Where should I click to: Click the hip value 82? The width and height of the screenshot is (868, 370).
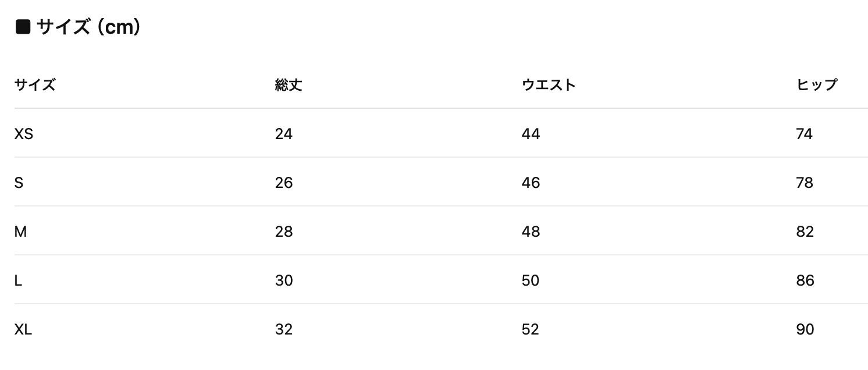pyautogui.click(x=805, y=232)
